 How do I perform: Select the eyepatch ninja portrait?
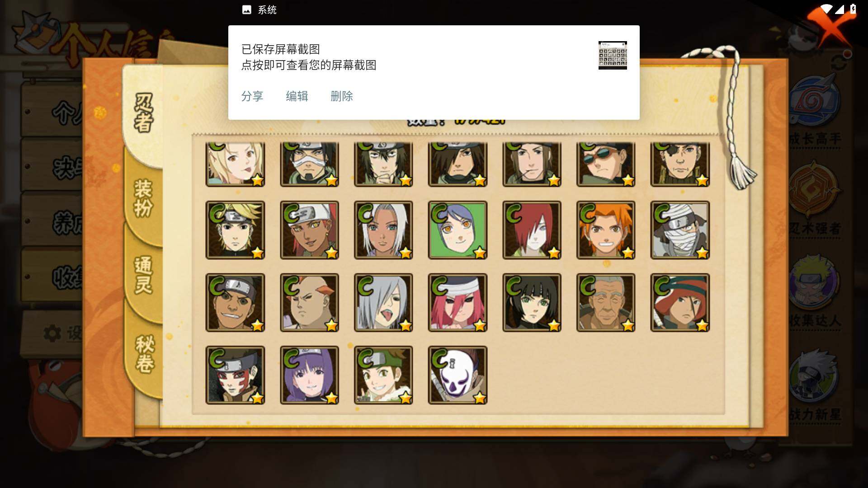(x=680, y=164)
